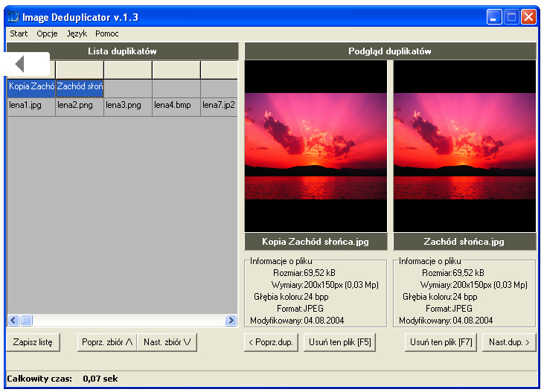Click the Podgląd duplikatów header
The height and width of the screenshot is (392, 544).
click(390, 51)
